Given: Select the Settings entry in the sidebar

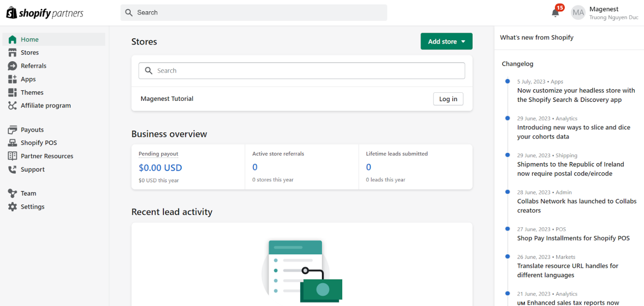Looking at the screenshot, I should [x=32, y=207].
